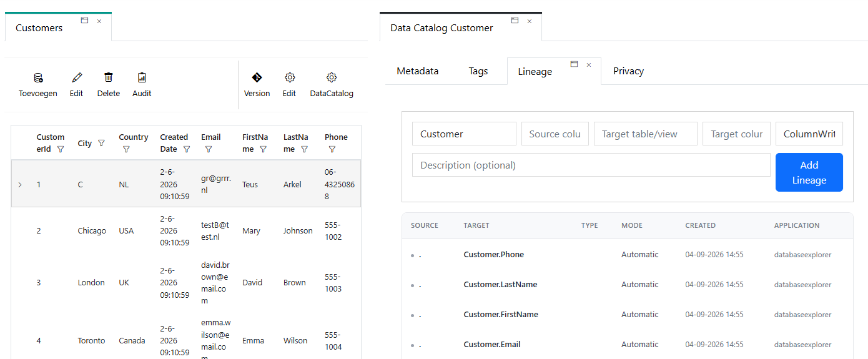The width and height of the screenshot is (868, 359).
Task: Click the Teus first name cell
Action: click(x=250, y=185)
